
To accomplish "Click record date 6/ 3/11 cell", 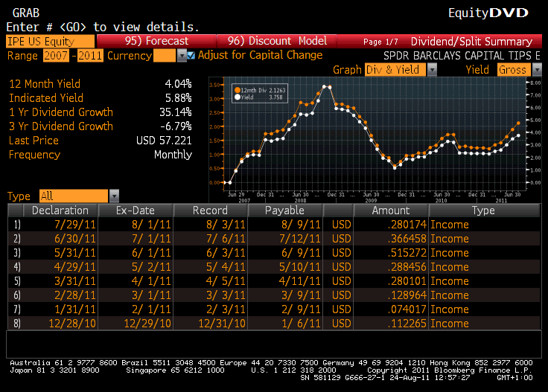I will tap(226, 253).
